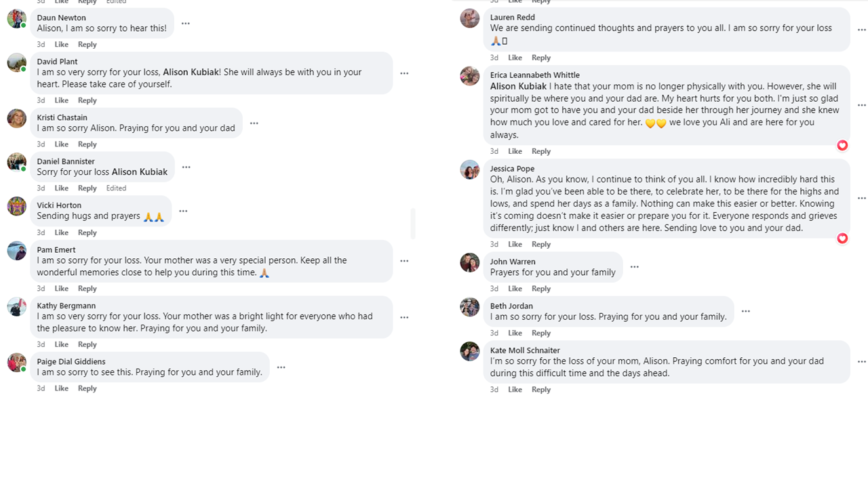Click Kate Moll Schnaiter's avatar photo

[x=469, y=351]
